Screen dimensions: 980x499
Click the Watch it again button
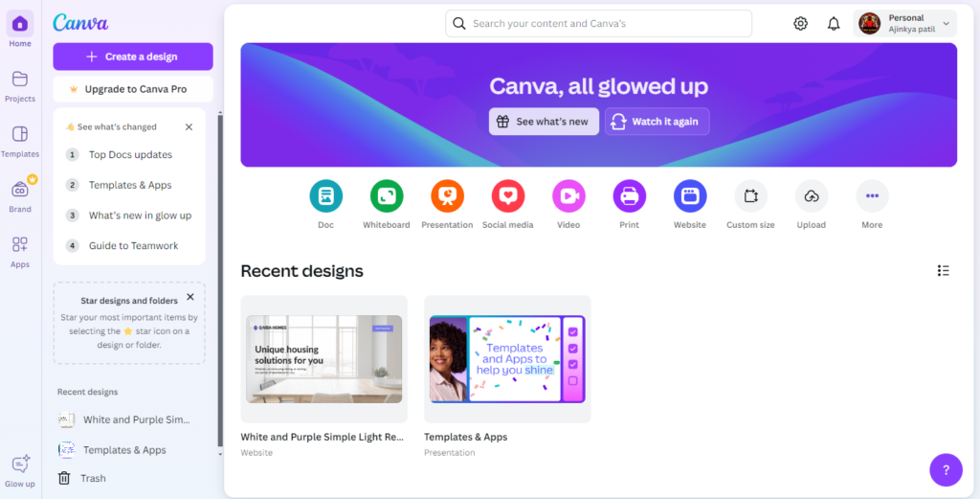(657, 122)
